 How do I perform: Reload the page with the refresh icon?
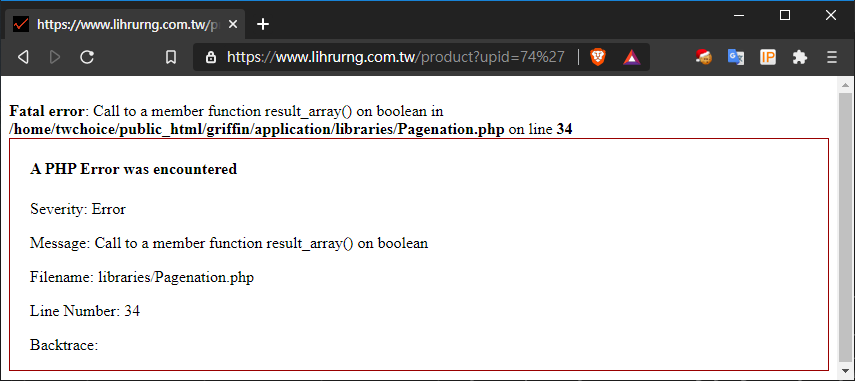point(87,57)
